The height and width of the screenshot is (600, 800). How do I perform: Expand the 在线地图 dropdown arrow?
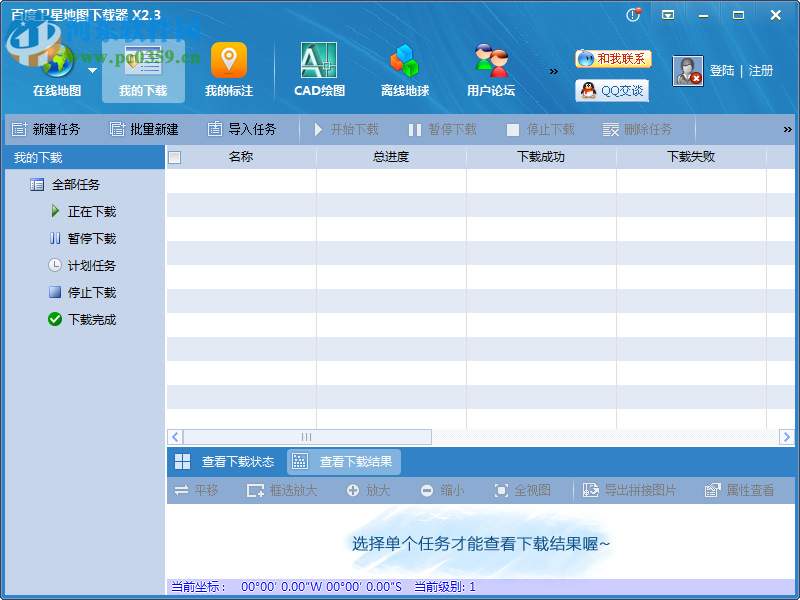point(92,70)
